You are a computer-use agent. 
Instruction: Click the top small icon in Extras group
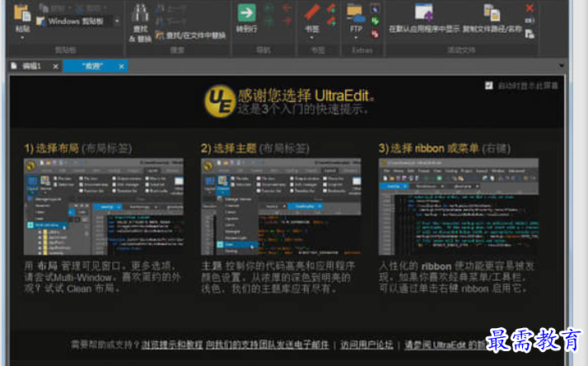(x=375, y=8)
